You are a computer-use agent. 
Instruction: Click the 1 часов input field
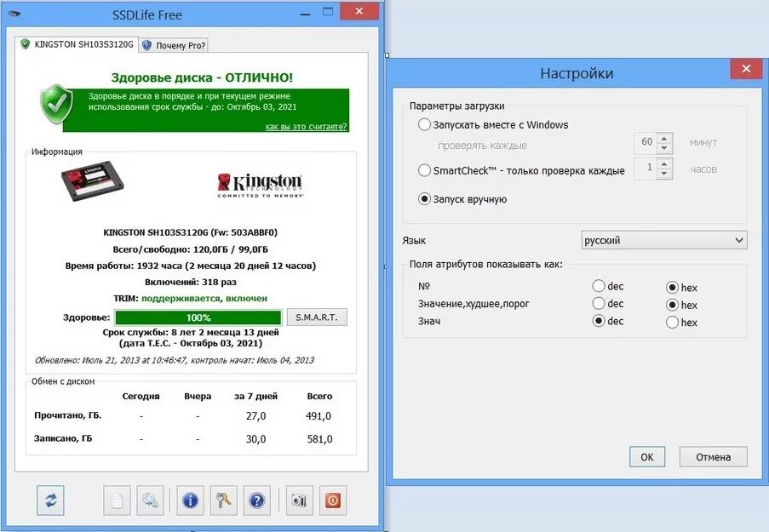(646, 169)
